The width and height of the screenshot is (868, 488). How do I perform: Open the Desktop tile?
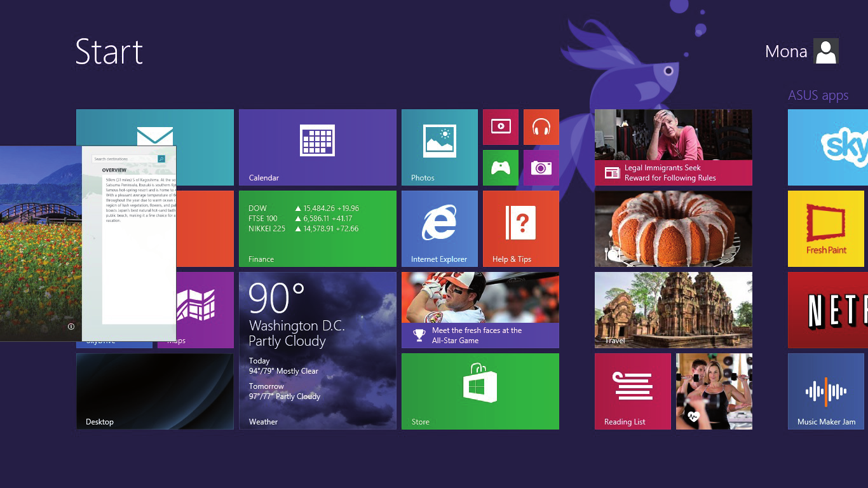tap(155, 391)
